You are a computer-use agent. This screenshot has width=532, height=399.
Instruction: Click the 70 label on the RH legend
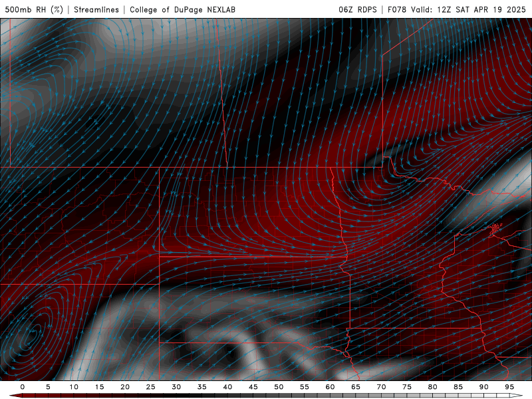pos(381,387)
